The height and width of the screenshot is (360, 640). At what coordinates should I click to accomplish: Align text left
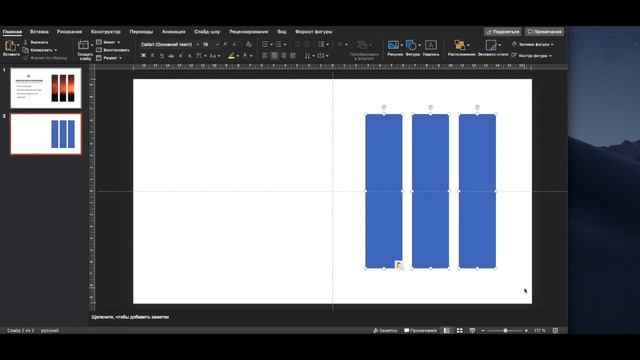pyautogui.click(x=265, y=56)
